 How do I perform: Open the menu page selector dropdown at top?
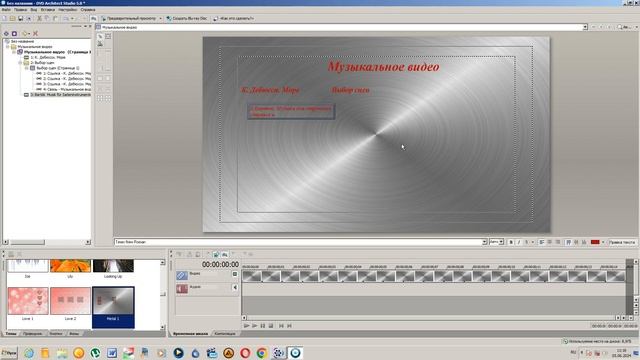(x=584, y=27)
